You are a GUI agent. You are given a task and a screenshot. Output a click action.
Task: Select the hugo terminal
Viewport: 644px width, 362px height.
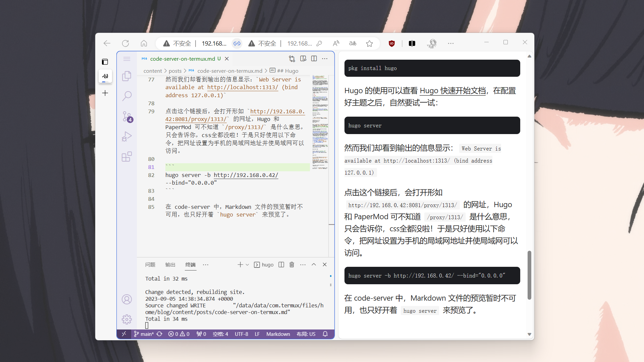(264, 265)
